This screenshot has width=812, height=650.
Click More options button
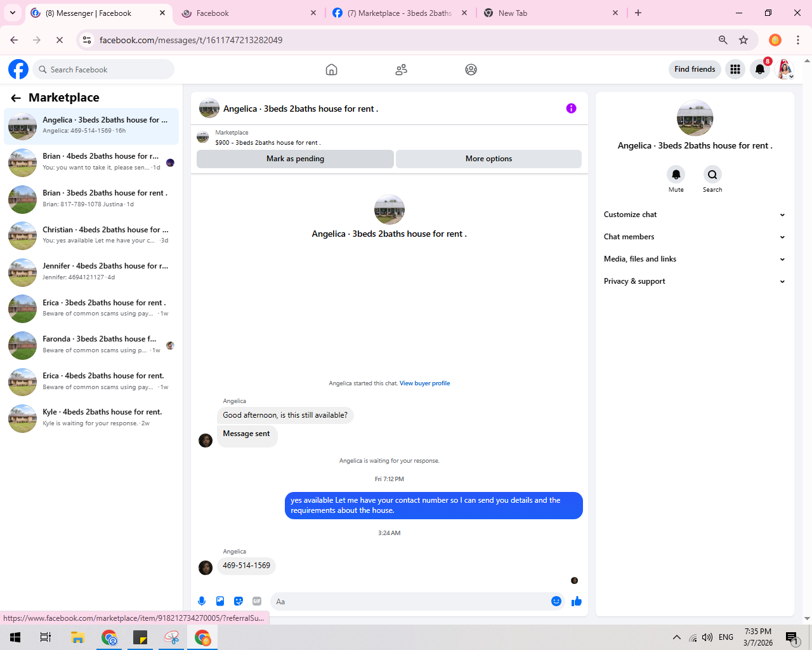pos(488,159)
